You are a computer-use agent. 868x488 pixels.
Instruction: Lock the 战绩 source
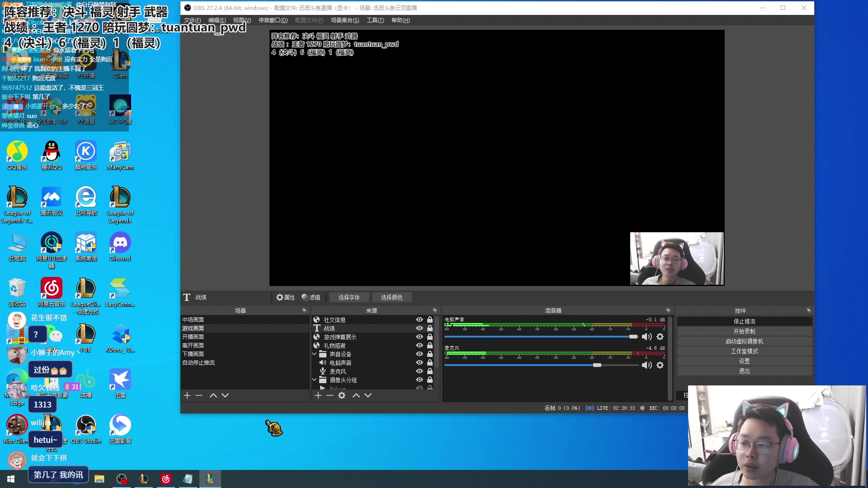[430, 328]
